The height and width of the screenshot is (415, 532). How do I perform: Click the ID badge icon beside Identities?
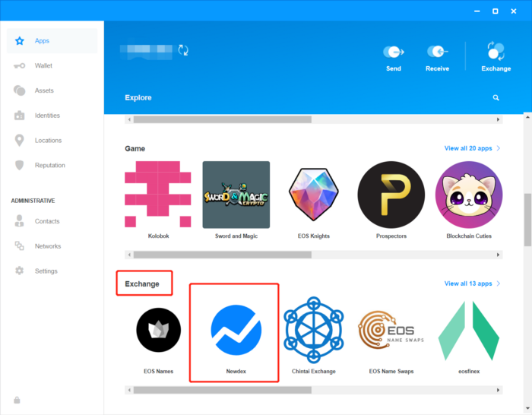coord(19,116)
